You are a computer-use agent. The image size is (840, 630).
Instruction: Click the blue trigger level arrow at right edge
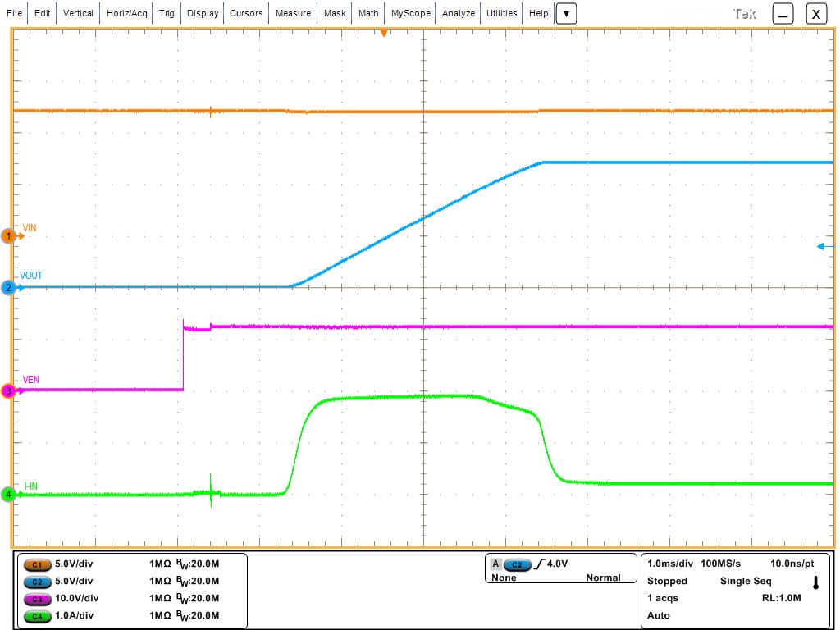coord(825,246)
